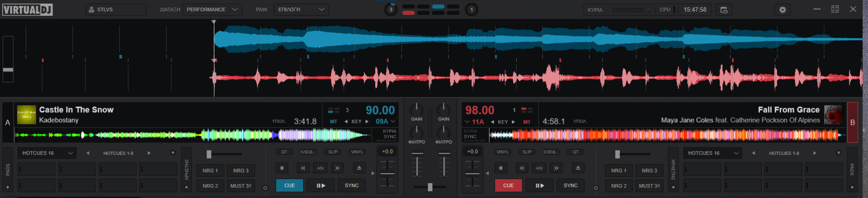868x198 pixels.
Task: Stop deck A with the square stop button
Action: (282, 168)
